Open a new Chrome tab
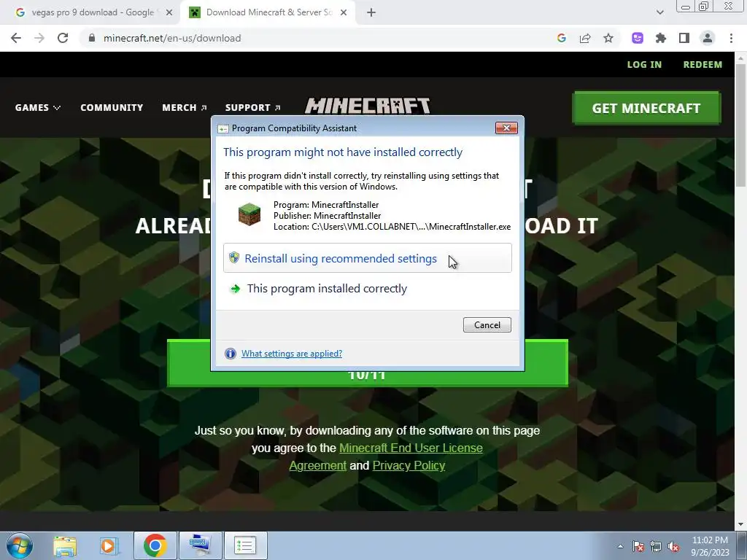The image size is (747, 560). point(371,13)
